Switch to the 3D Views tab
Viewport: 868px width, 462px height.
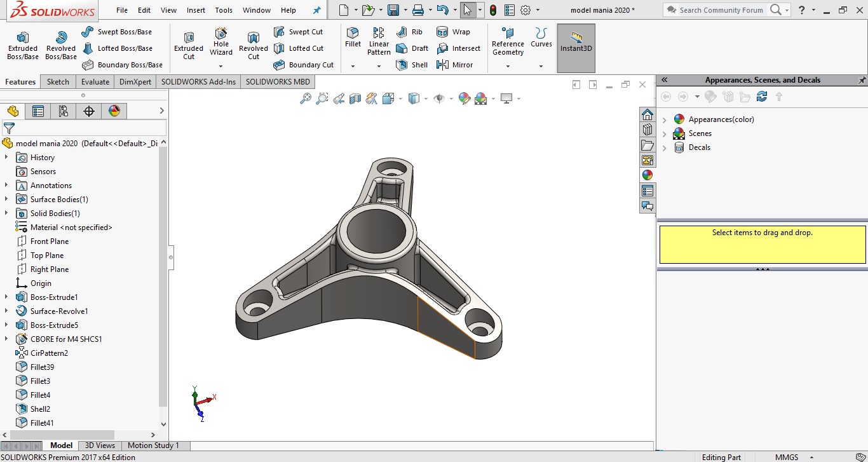click(100, 445)
